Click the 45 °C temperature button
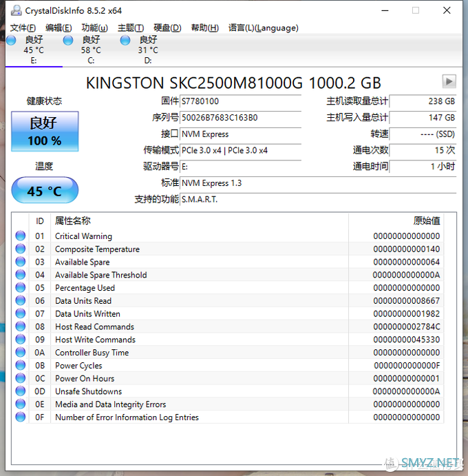The image size is (468, 476). [45, 190]
